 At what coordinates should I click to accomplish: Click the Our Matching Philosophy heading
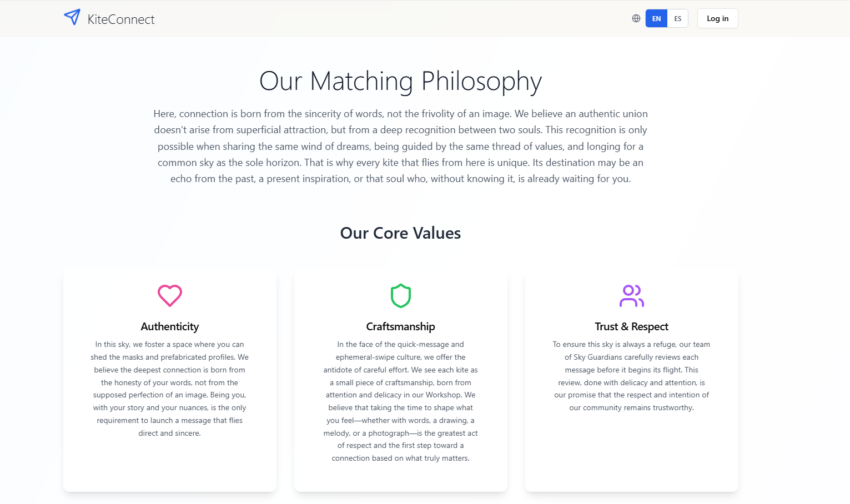pyautogui.click(x=400, y=81)
